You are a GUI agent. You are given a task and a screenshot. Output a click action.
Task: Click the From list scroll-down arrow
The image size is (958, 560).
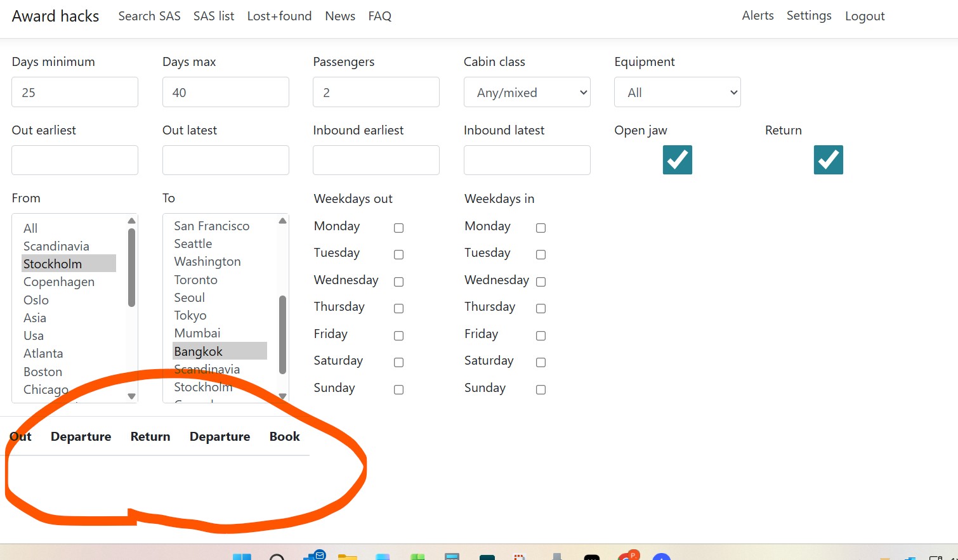click(x=131, y=396)
